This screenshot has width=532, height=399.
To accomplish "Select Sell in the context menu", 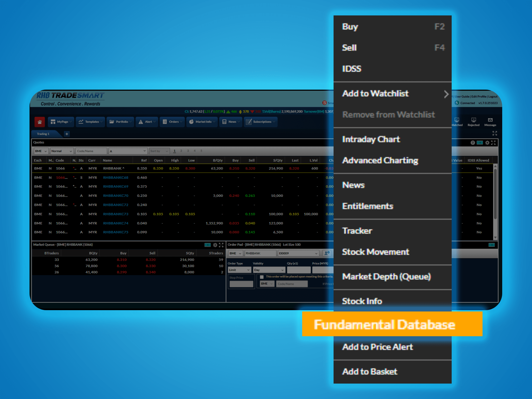I will tap(393, 48).
